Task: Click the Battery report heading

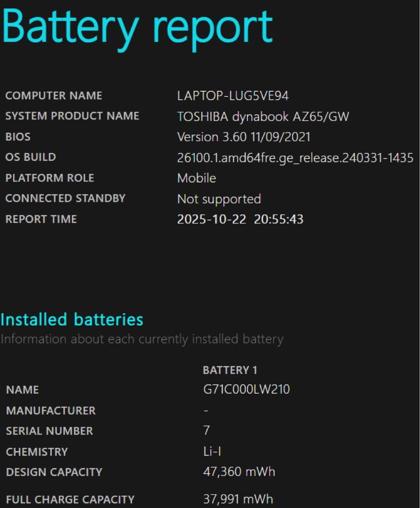Action: pyautogui.click(x=136, y=27)
